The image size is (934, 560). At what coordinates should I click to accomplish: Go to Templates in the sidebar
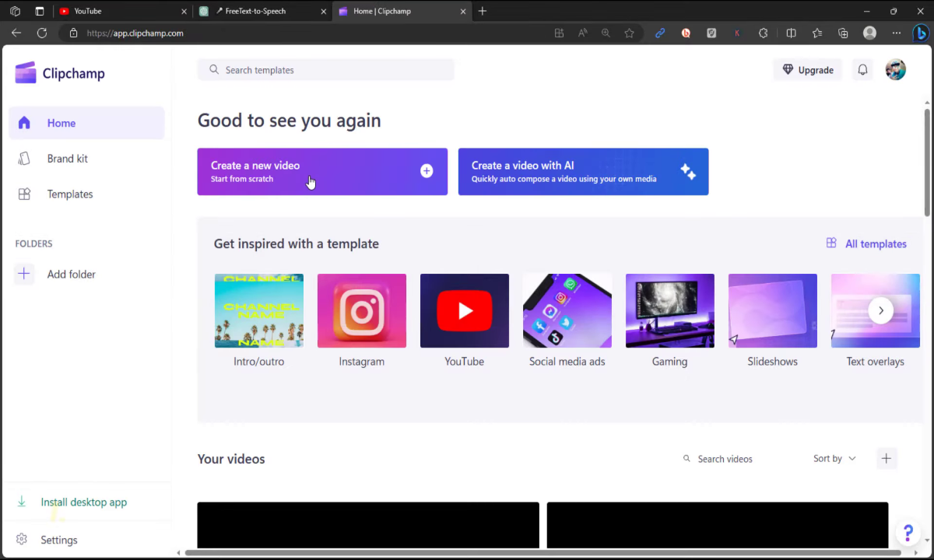click(x=69, y=194)
